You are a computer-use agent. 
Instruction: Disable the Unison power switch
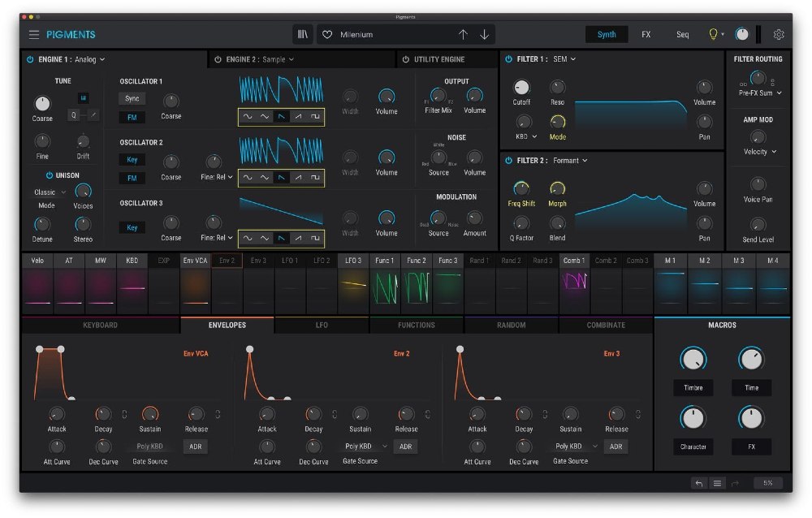pyautogui.click(x=49, y=175)
